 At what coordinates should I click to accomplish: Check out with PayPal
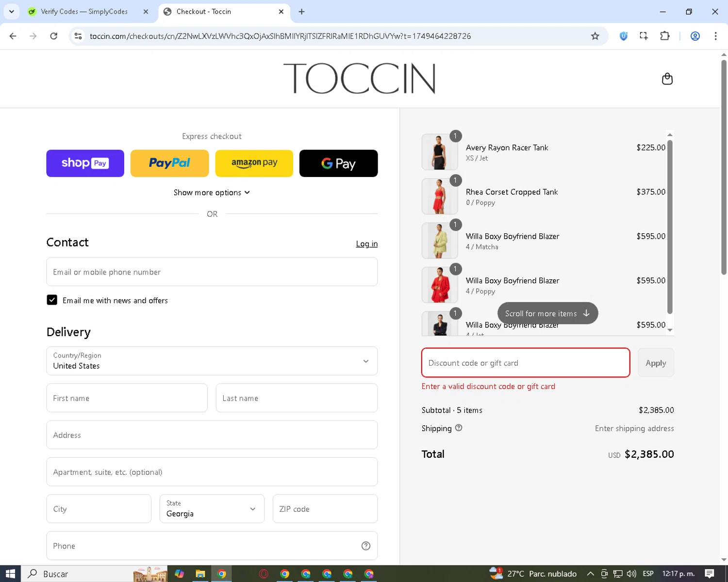(x=169, y=163)
